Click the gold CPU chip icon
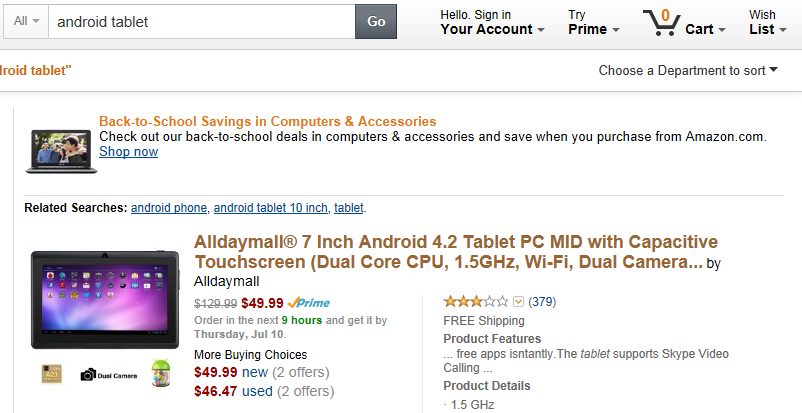Viewport: 802px width, 413px height. (53, 374)
